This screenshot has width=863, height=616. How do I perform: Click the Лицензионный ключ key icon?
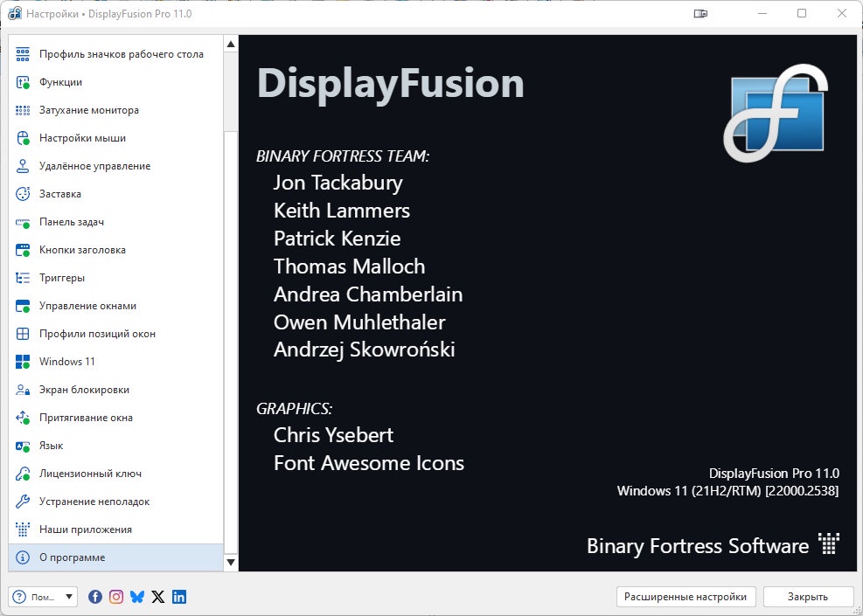coord(23,474)
